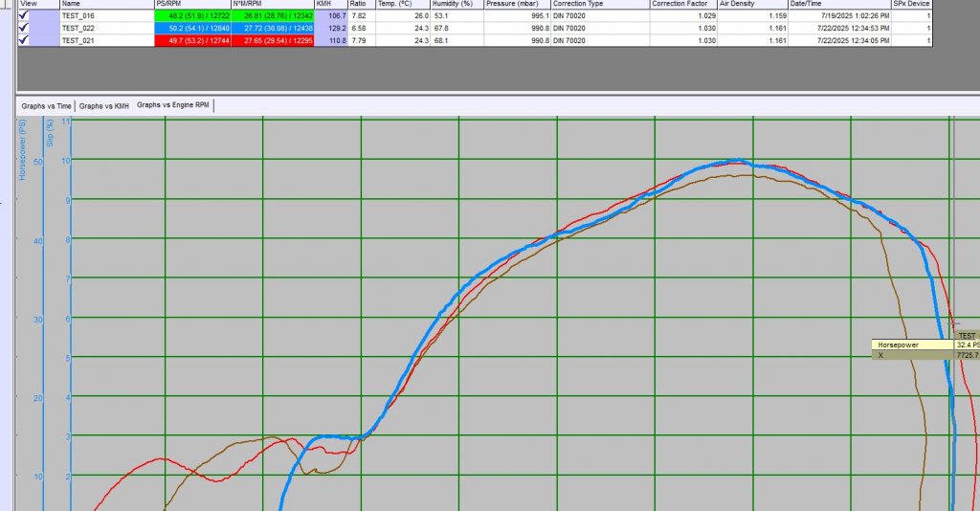
Task: Click the Horsepower (PS) axis label
Action: [23, 150]
